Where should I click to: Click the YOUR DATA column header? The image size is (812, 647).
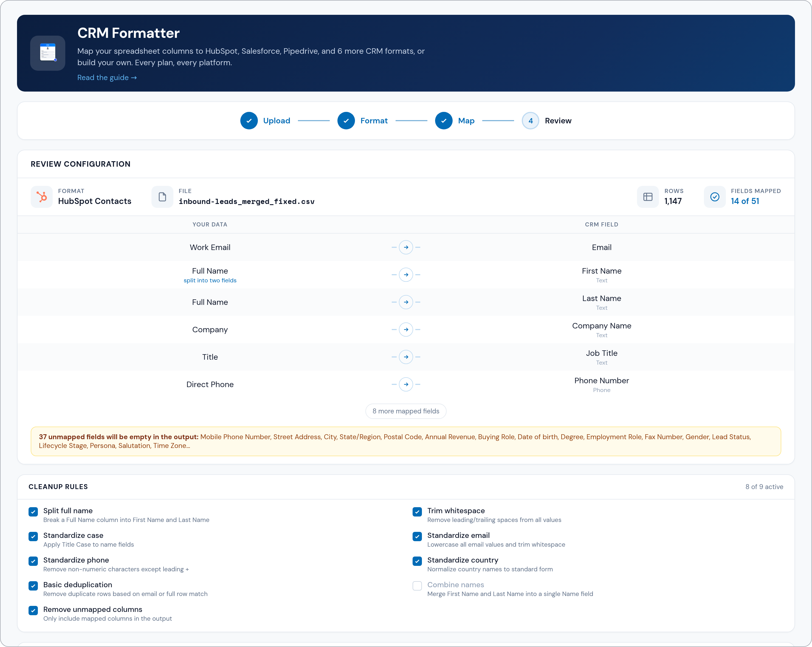[x=210, y=224]
